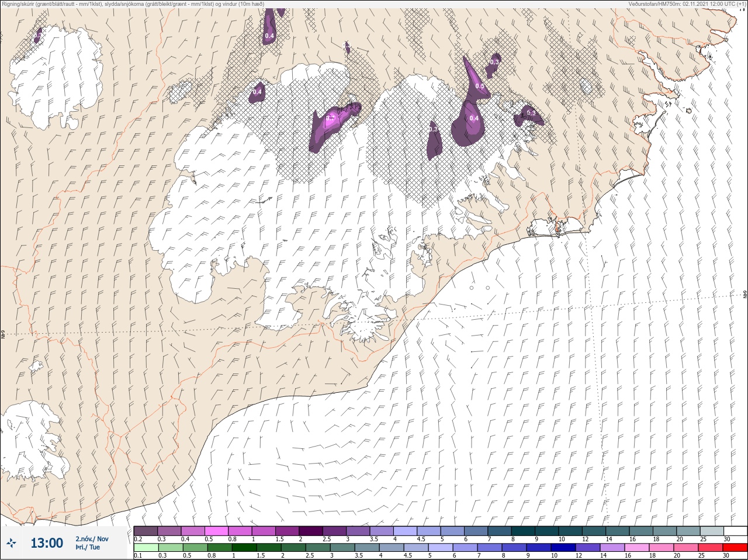This screenshot has height=560, width=748.
Task: Select the '2.nóv./ Nov' date text
Action: coord(92,539)
